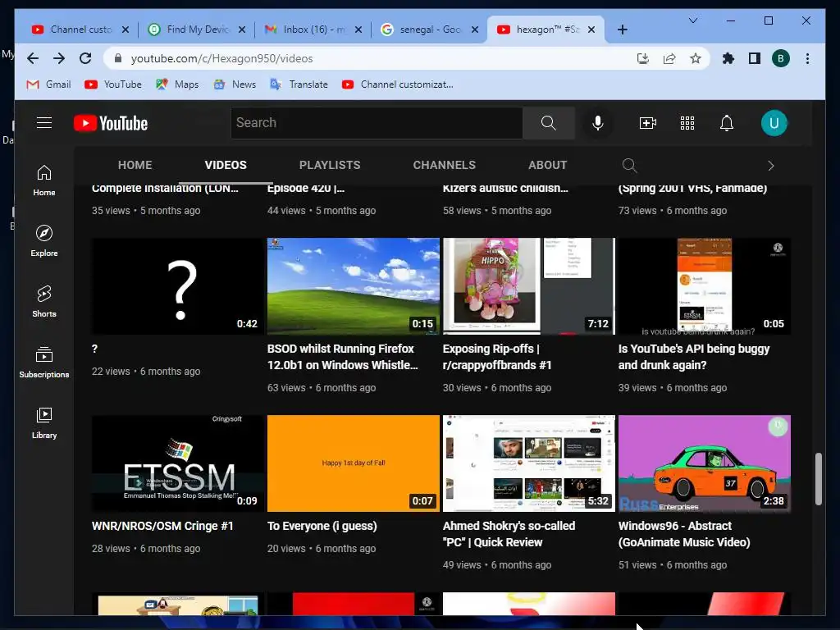
Task: Open the Maps bookmark
Action: click(177, 84)
